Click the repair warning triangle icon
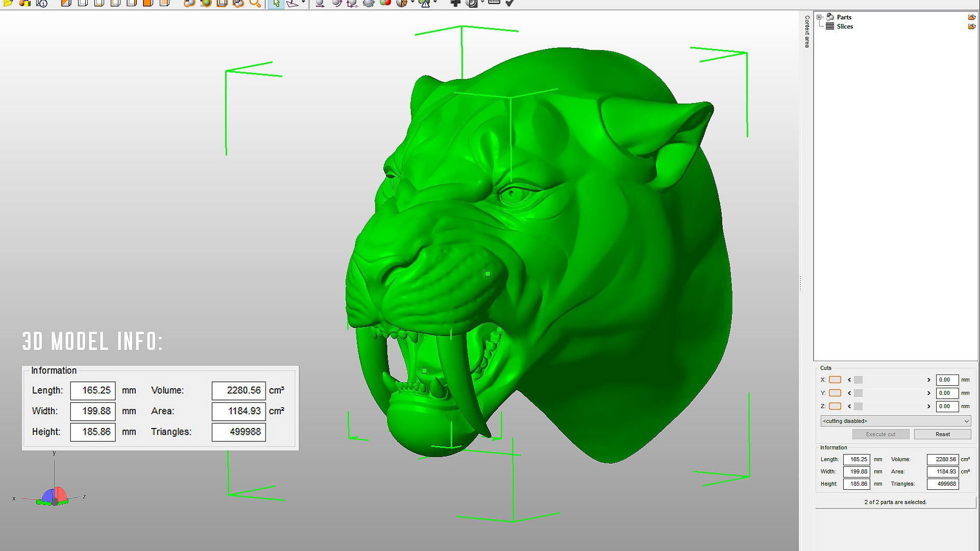This screenshot has height=551, width=980. coord(425,3)
